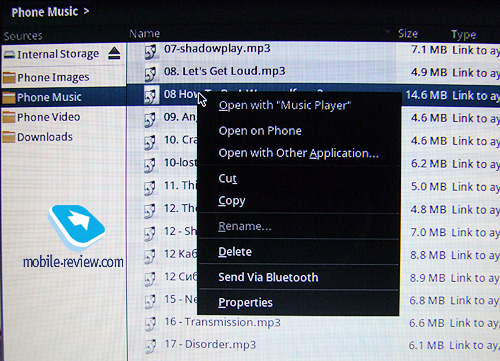
Task: Select the Phone Video folder icon
Action: click(9, 117)
